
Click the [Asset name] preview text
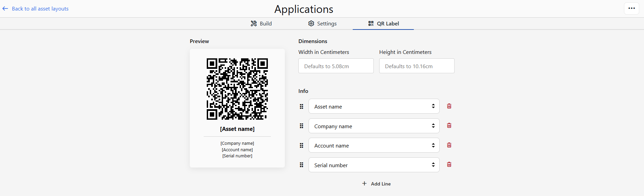coord(237,129)
